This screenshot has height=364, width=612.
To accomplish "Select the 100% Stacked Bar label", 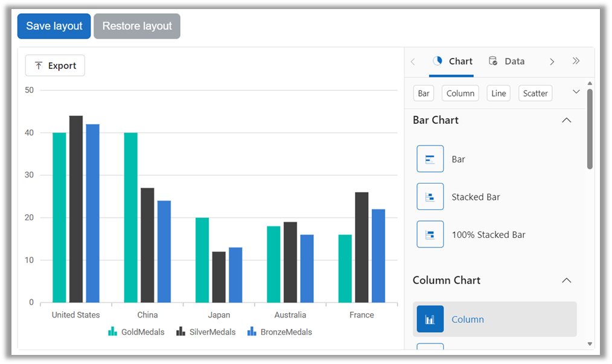I will tap(488, 235).
